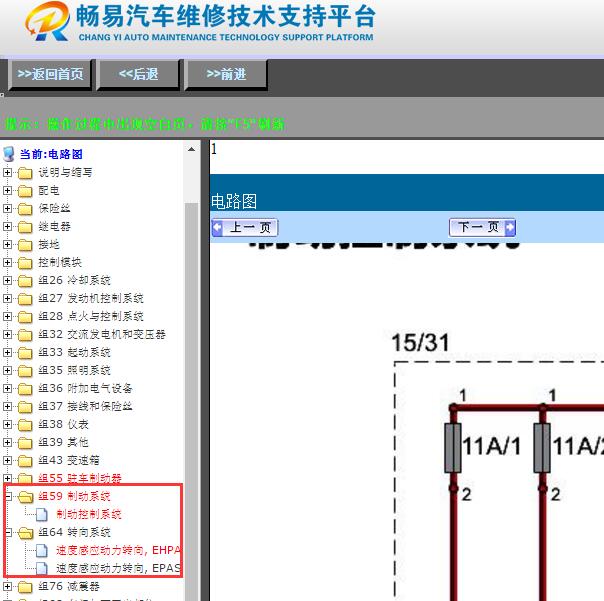Select the 接地 label in tree
This screenshot has width=604, height=601.
(x=49, y=244)
